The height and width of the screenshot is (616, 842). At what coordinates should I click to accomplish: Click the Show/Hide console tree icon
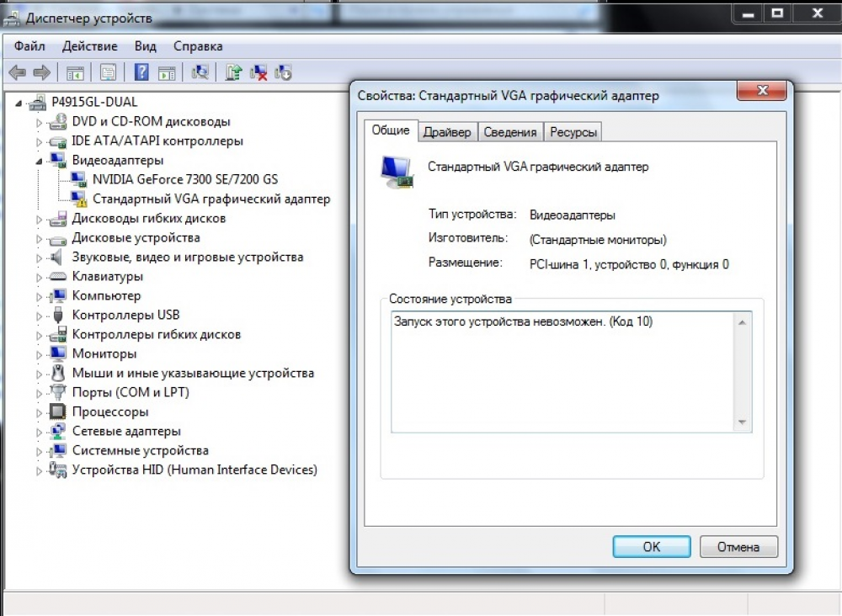click(75, 72)
